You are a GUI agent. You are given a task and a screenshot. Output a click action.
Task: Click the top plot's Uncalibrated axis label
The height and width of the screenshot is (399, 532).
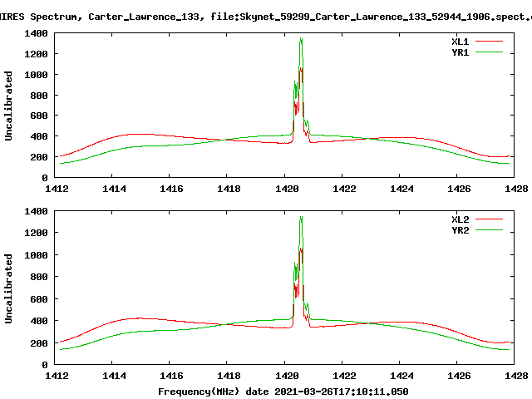[8, 106]
